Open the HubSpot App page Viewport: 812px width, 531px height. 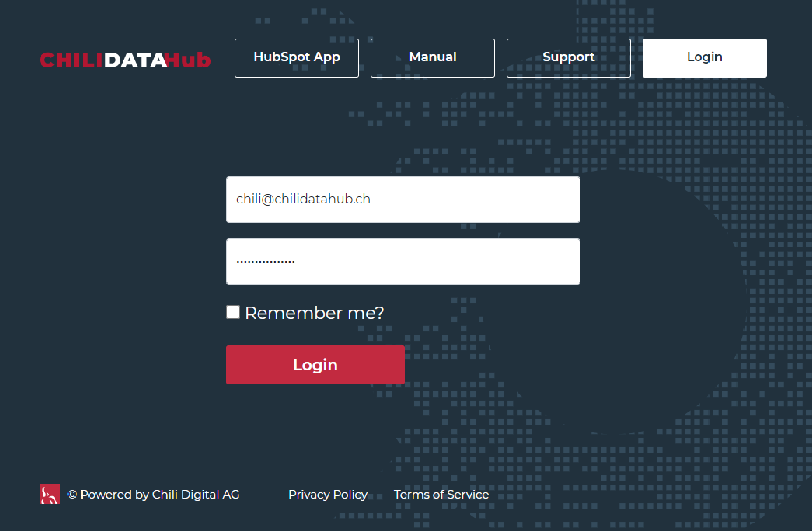[x=297, y=58]
